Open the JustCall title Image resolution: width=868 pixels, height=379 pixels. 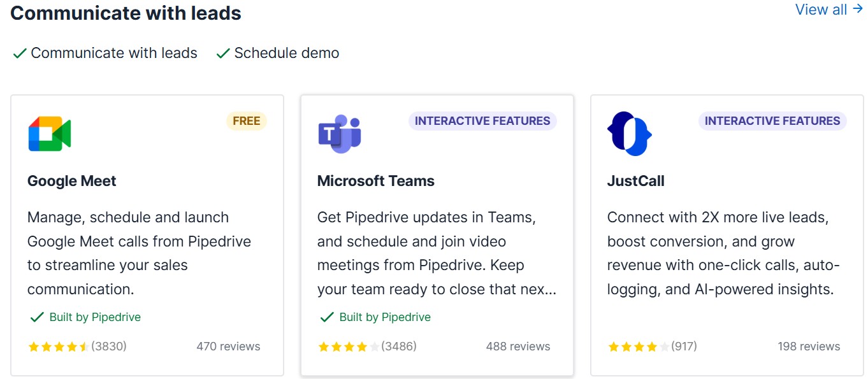click(636, 181)
